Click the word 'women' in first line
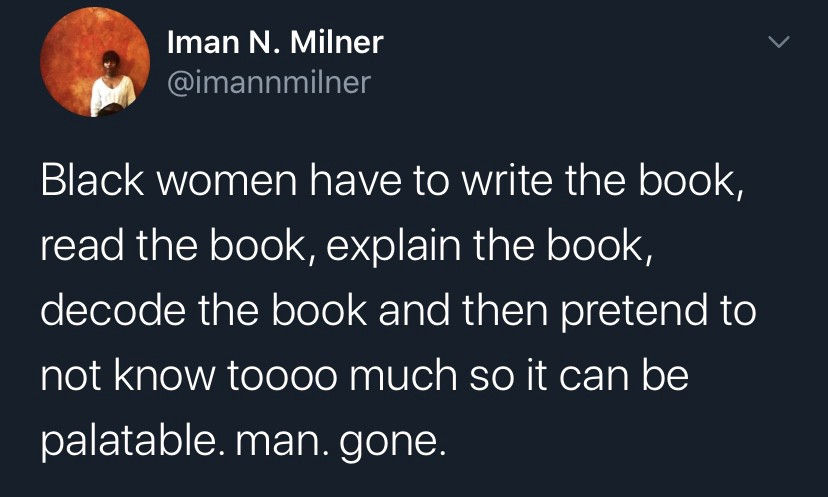Screen dimensions: 828x497 (x=228, y=184)
